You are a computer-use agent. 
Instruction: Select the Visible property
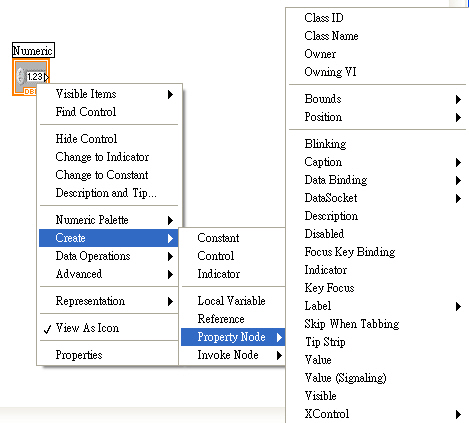[377, 396]
